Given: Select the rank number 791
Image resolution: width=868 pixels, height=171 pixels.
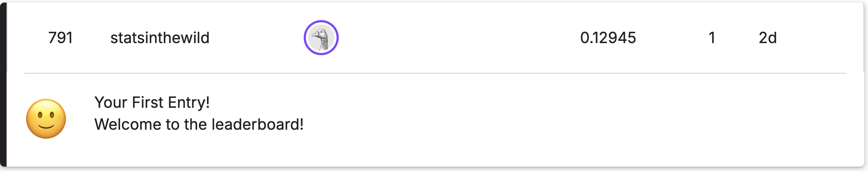Looking at the screenshot, I should [x=61, y=38].
